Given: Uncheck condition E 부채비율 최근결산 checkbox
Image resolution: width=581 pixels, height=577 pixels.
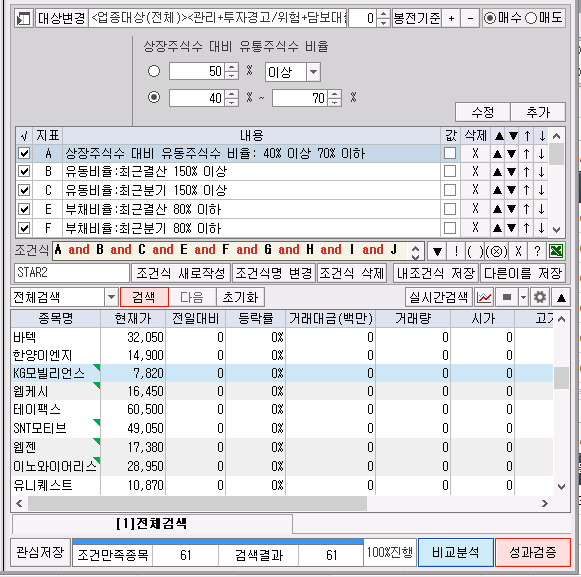Looking at the screenshot, I should pyautogui.click(x=24, y=209).
